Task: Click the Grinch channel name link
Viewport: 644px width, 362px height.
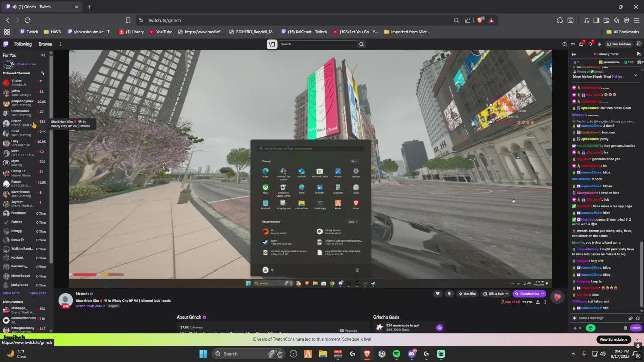Action: [x=82, y=294]
